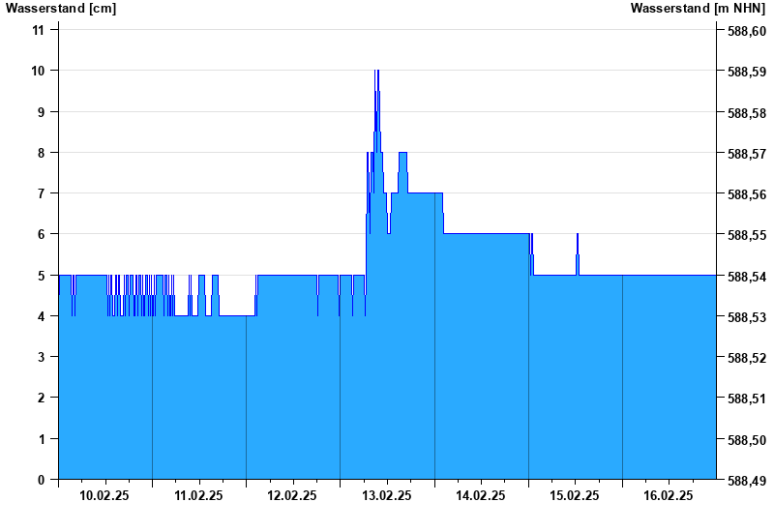Click the left axis value 5
This screenshot has height=532, width=774.
41,276
